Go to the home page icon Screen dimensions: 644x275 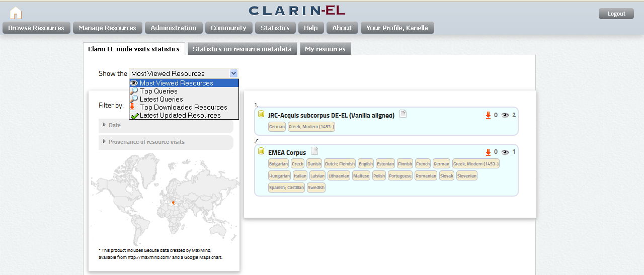click(16, 13)
